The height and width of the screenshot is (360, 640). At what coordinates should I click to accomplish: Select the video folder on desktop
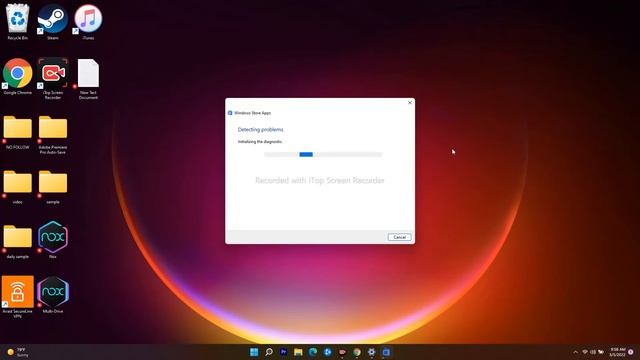coord(18,187)
